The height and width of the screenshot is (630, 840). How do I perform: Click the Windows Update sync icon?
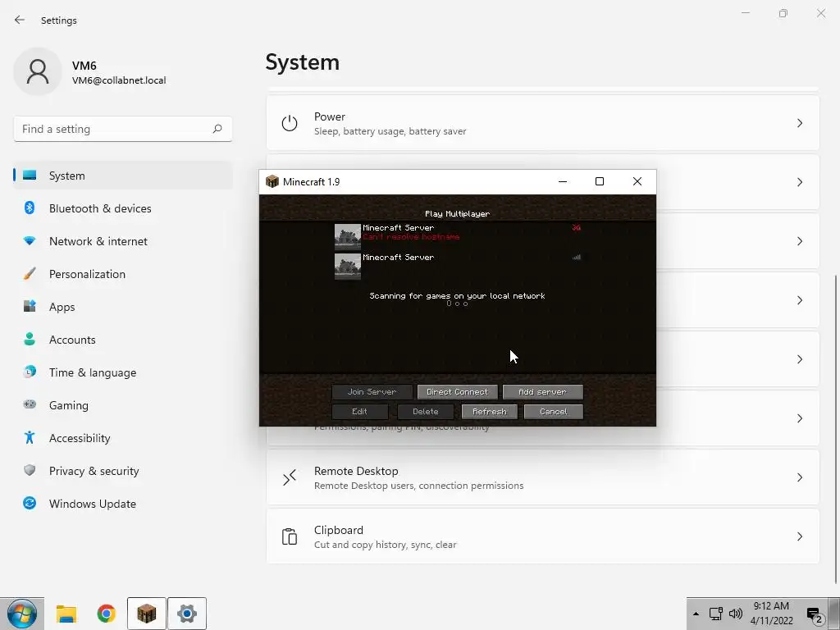(x=30, y=503)
